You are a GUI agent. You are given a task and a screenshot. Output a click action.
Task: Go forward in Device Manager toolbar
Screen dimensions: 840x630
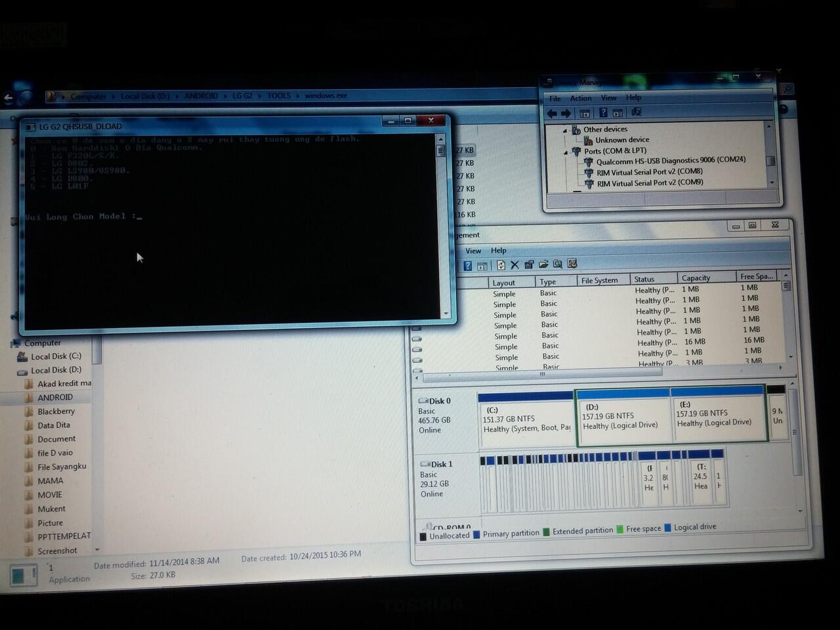click(566, 113)
